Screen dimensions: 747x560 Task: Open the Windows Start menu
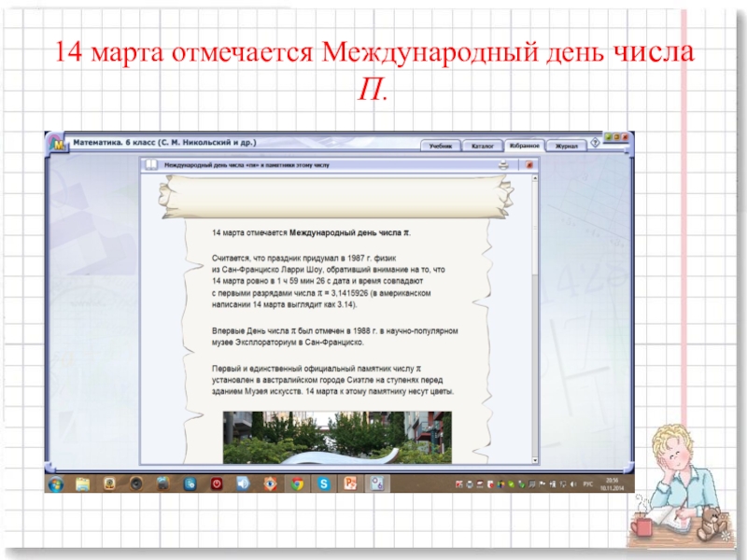[x=56, y=483]
